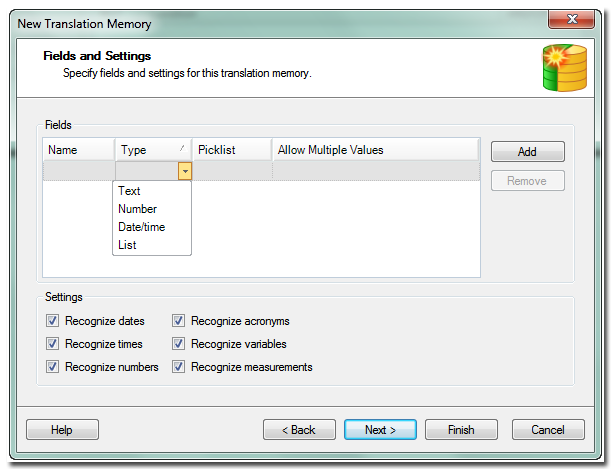Sort fields by the Type column header
The height and width of the screenshot is (469, 611).
pos(152,150)
